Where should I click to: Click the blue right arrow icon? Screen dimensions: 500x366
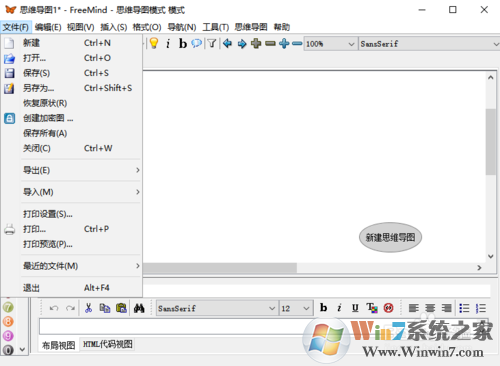coord(242,44)
